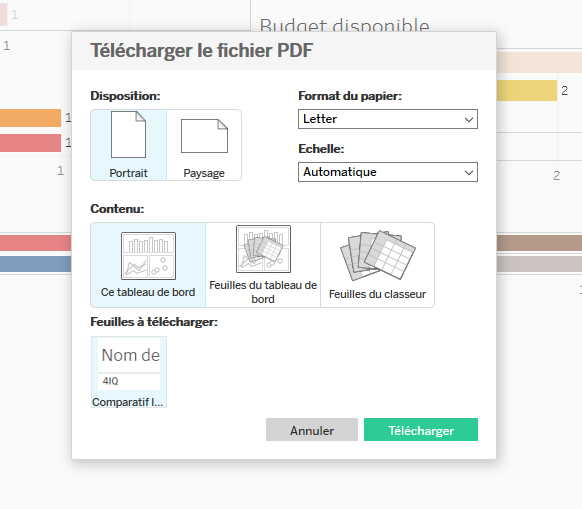582x509 pixels.
Task: Open the Format du papier Letter dropdown
Action: coord(388,119)
